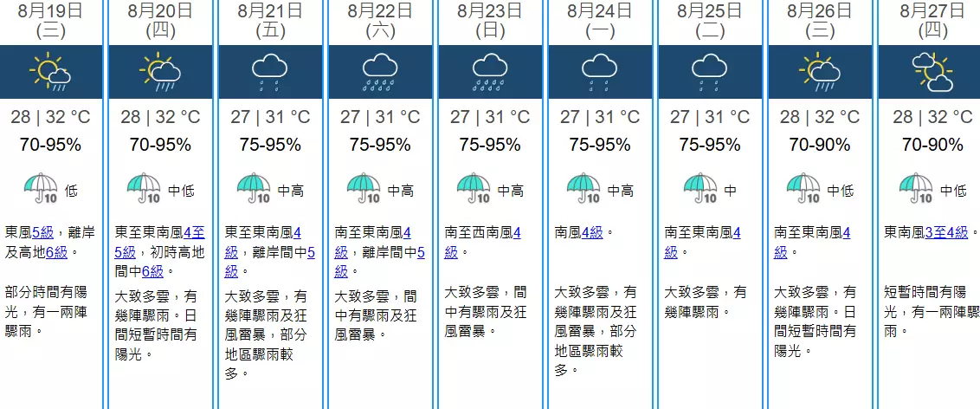The height and width of the screenshot is (409, 980).
Task: Click the weather icon for 8月20日
Action: click(x=160, y=72)
